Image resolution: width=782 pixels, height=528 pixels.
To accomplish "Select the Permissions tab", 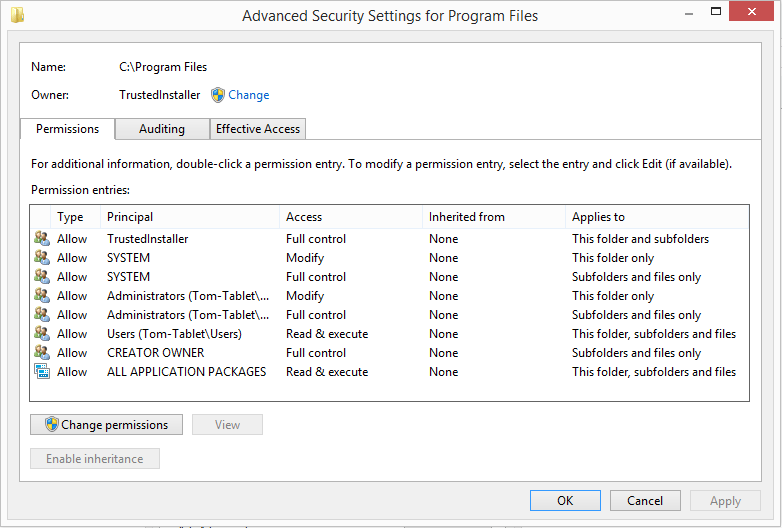I will tap(67, 129).
